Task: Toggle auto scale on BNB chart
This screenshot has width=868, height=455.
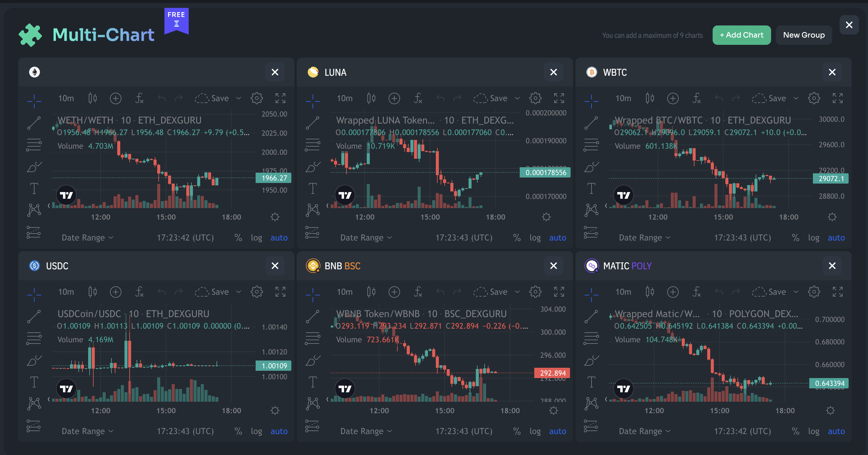Action: 557,431
